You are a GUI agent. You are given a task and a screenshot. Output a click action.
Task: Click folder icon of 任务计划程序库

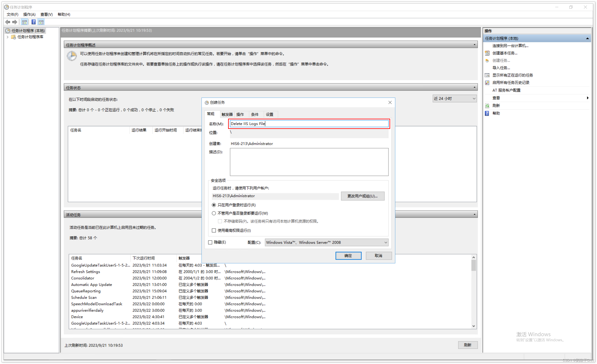(14, 37)
